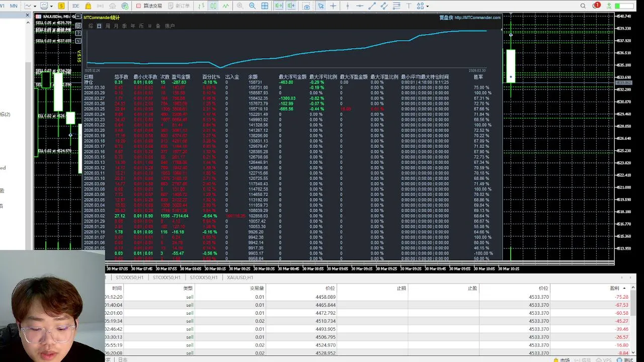644x362 pixels.
Task: Open 市场 market in the status bar
Action: (562, 359)
